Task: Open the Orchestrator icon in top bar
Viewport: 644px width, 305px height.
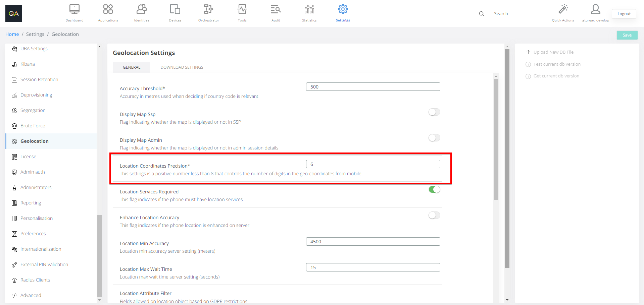Action: tap(208, 9)
